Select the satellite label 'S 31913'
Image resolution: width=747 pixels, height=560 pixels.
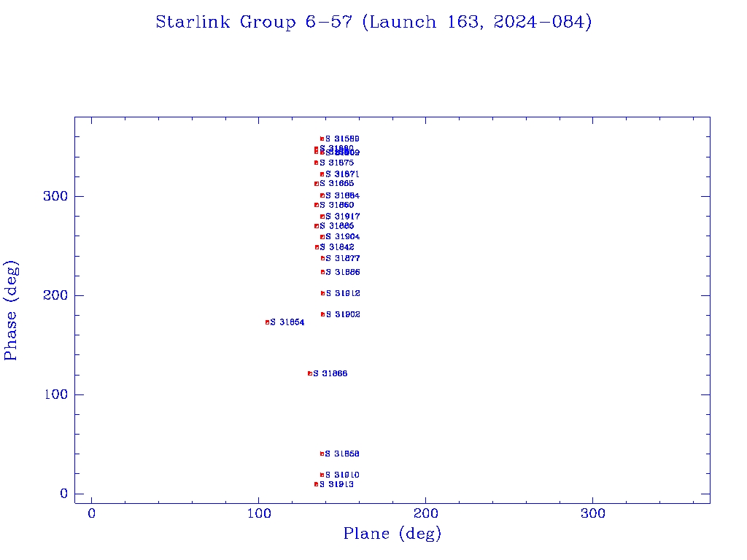pyautogui.click(x=336, y=484)
